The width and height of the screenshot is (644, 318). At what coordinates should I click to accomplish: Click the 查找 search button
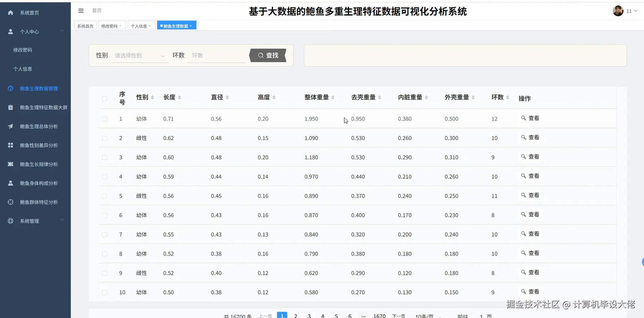click(268, 55)
